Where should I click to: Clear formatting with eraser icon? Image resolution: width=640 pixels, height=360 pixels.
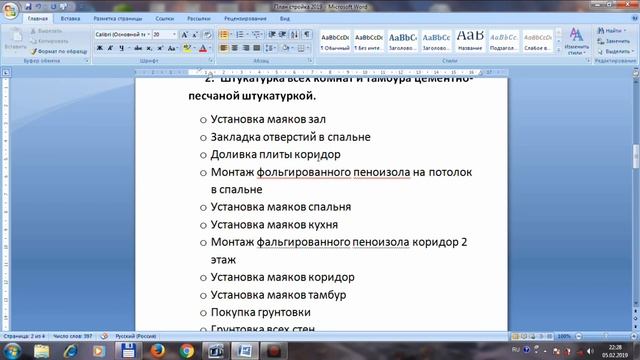pos(207,35)
